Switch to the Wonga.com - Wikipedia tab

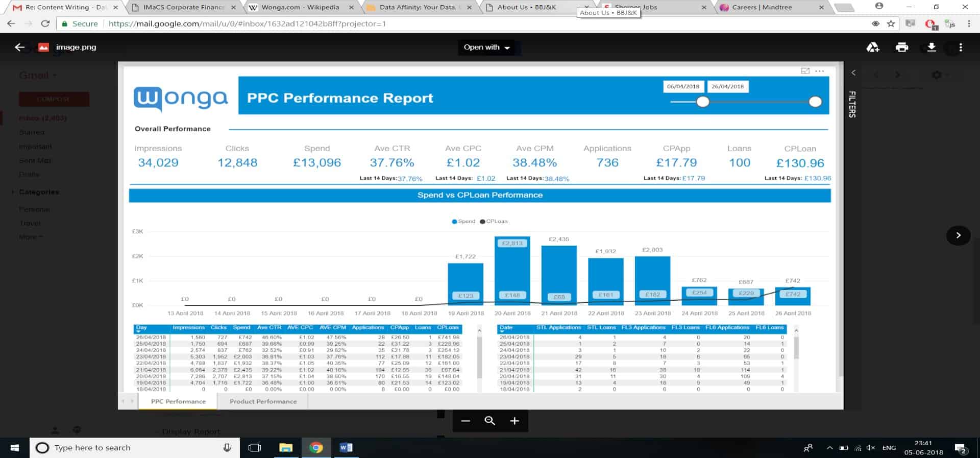click(300, 7)
